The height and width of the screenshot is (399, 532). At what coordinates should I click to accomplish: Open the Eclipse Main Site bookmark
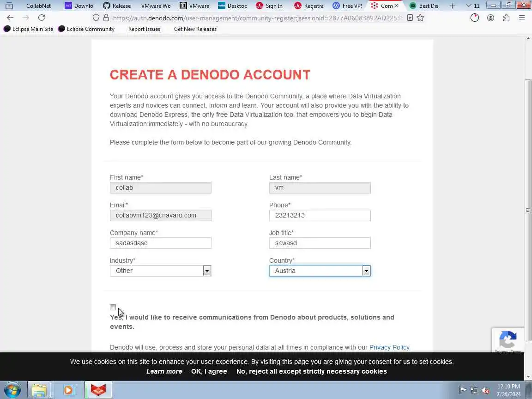[29, 29]
